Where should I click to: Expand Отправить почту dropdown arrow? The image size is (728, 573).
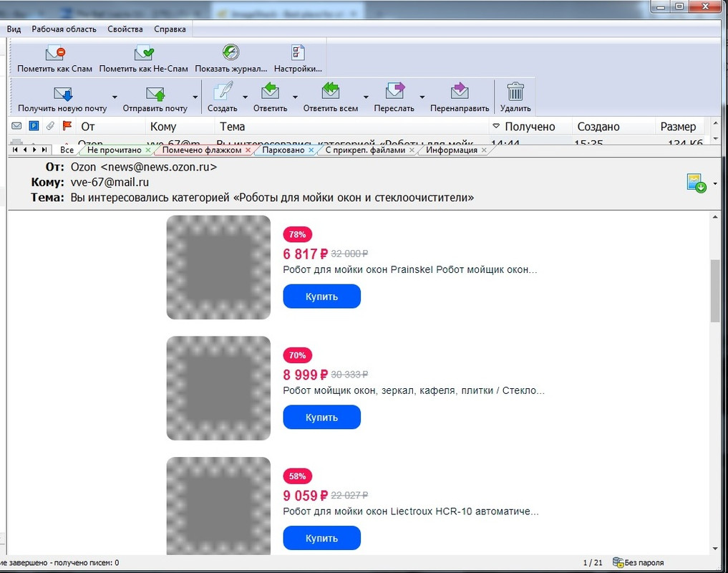[195, 97]
